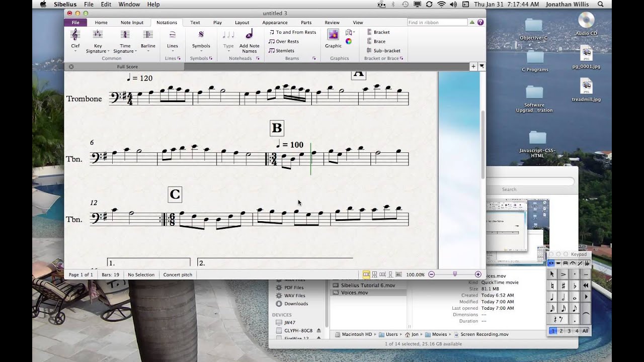Image resolution: width=644 pixels, height=362 pixels.
Task: Click the Sub-bracket button
Action: [x=383, y=50]
